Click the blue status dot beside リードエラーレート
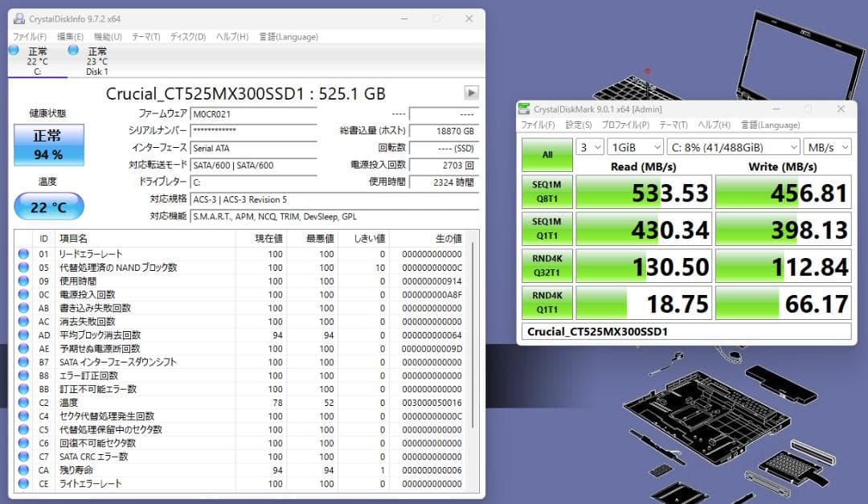The image size is (868, 504). tap(23, 252)
